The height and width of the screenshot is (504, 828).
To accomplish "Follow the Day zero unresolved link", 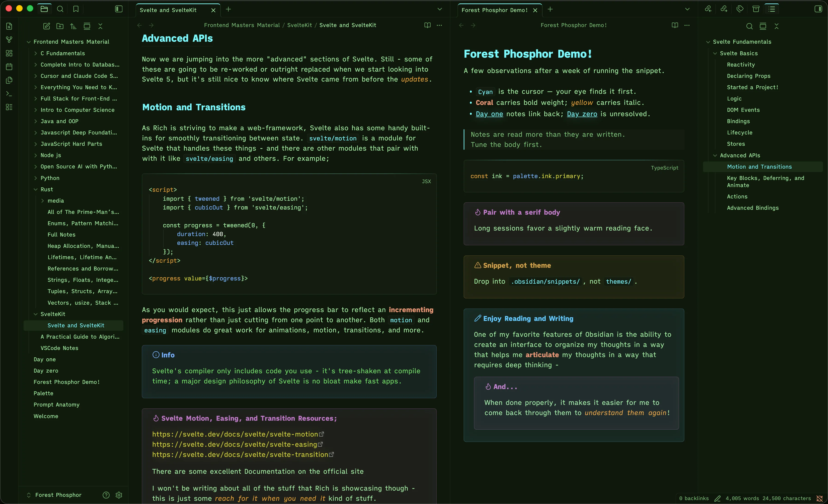I will (x=582, y=114).
